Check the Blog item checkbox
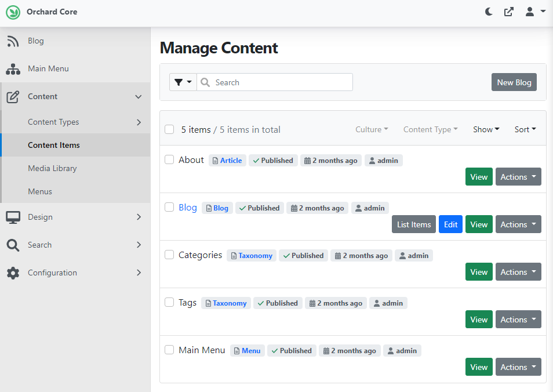Viewport: 553px width, 392px height. coord(169,207)
